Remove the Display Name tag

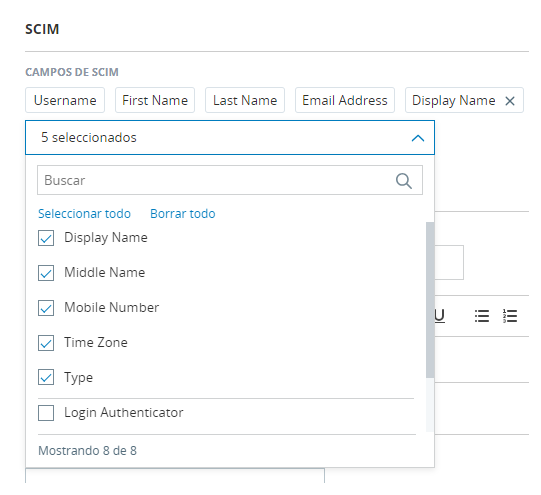click(x=510, y=101)
